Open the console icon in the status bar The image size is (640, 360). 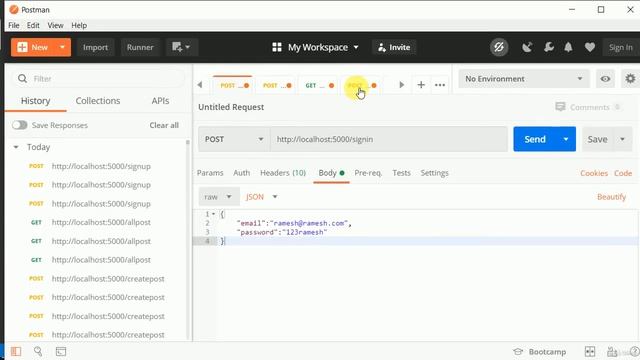[x=61, y=351]
